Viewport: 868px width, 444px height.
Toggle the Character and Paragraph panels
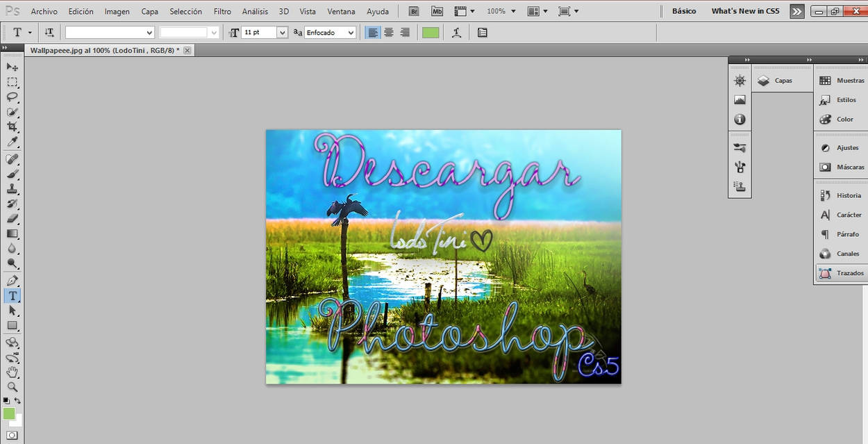tap(483, 33)
